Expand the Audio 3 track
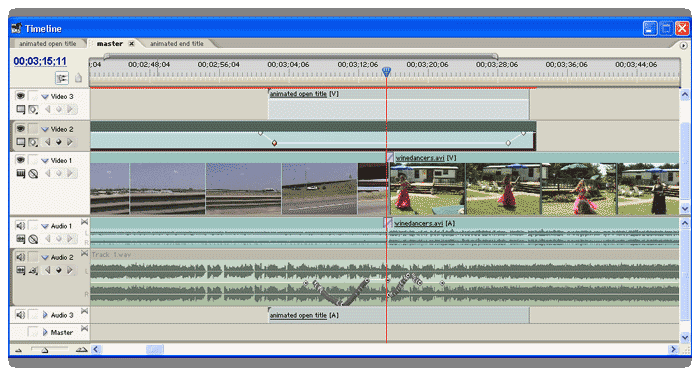 click(45, 315)
